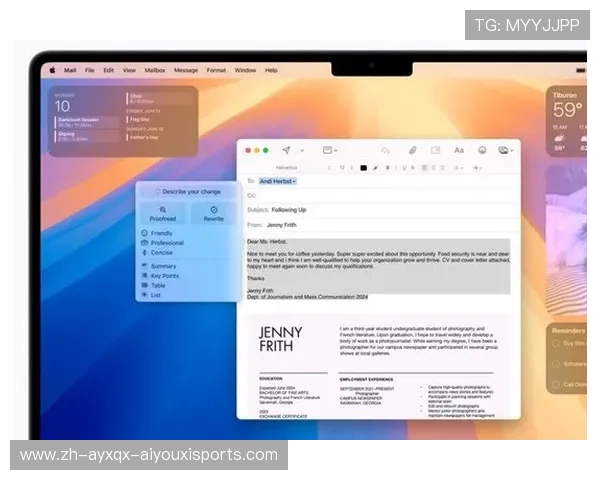The image size is (600, 480).
Task: Open the Mailbox menu
Action: [x=155, y=70]
